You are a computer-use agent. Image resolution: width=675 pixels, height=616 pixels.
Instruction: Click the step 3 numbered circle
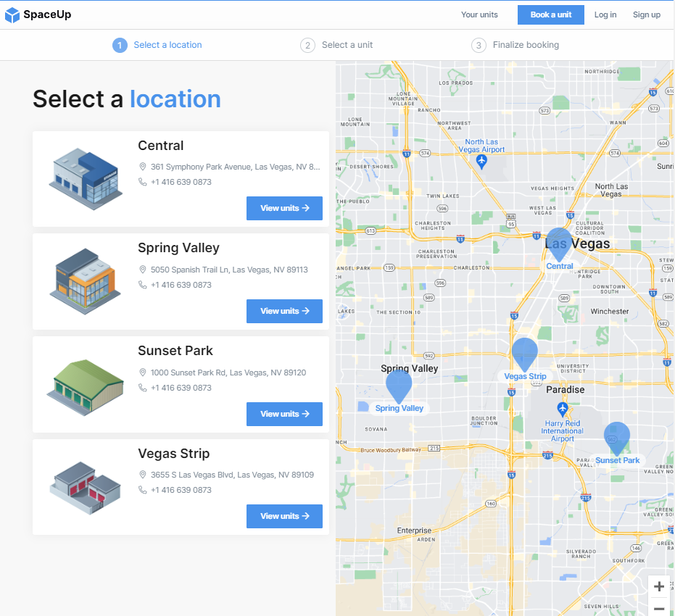479,45
